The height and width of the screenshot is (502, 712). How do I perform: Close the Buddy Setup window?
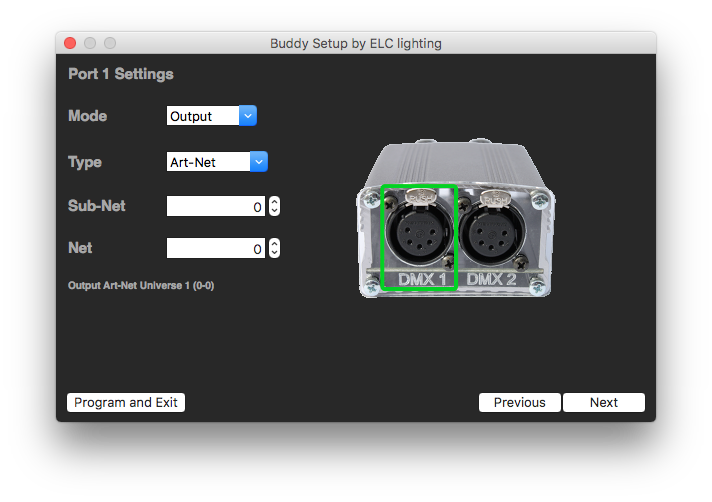coord(70,43)
